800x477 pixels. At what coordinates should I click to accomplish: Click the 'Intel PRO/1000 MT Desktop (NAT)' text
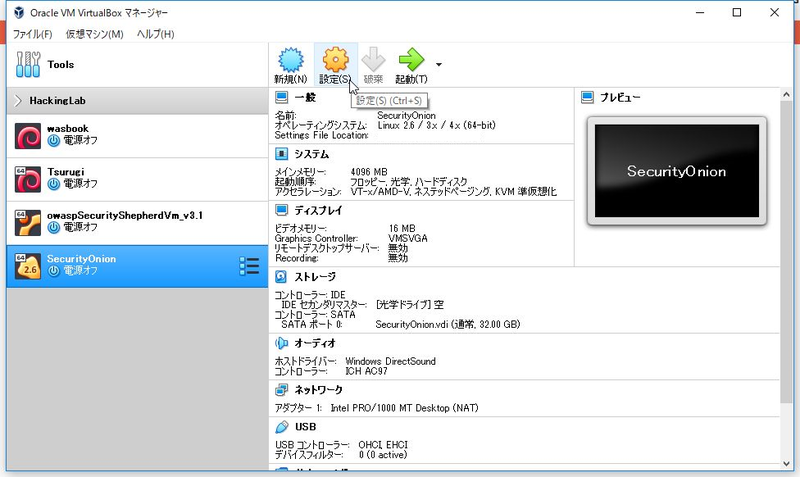click(405, 408)
